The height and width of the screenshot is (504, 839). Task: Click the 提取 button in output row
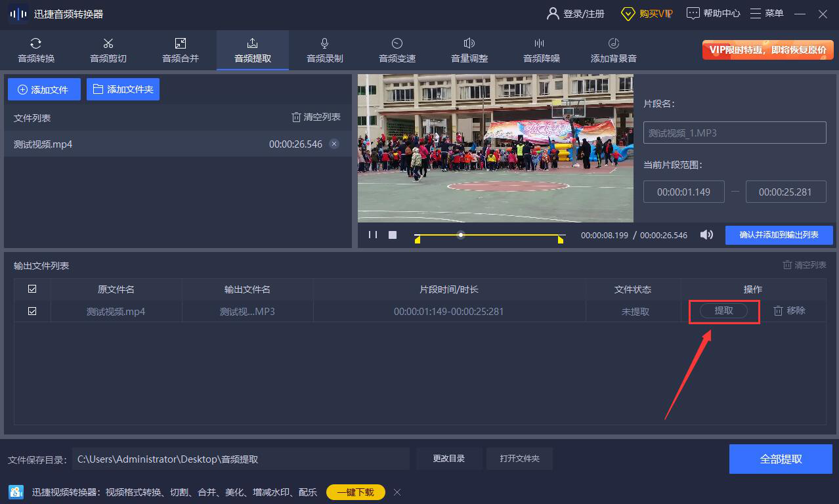(723, 311)
